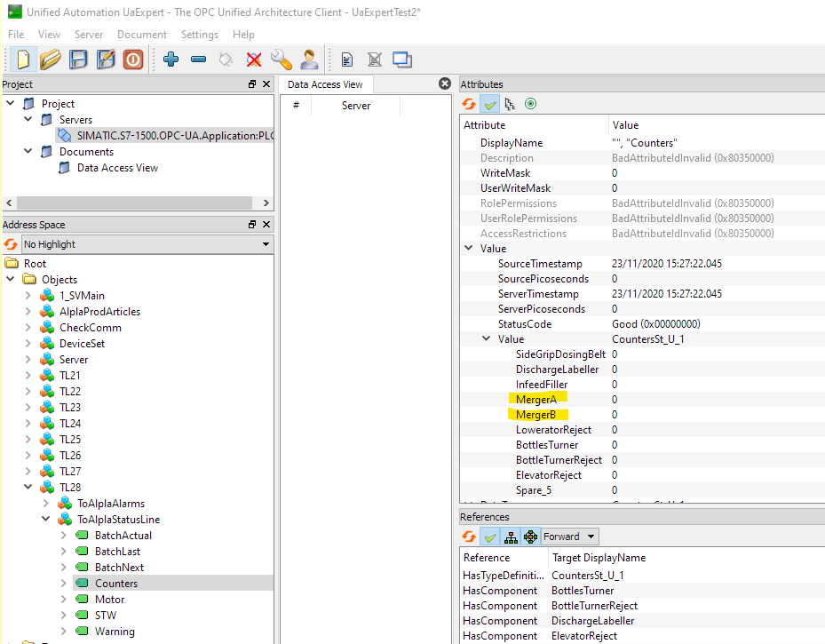Toggle green checkmark in Attributes toolbar
The height and width of the screenshot is (644, 825).
(x=490, y=104)
